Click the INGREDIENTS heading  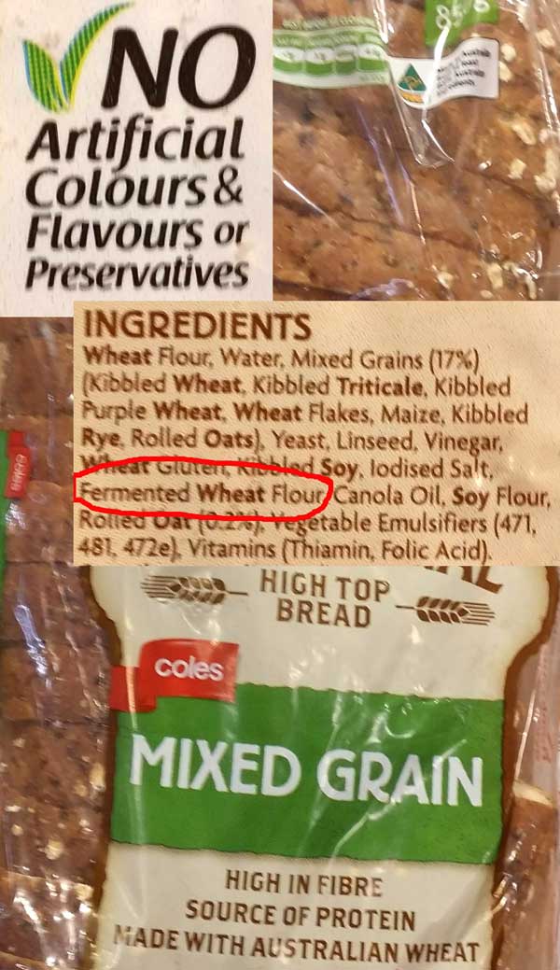pyautogui.click(x=197, y=326)
